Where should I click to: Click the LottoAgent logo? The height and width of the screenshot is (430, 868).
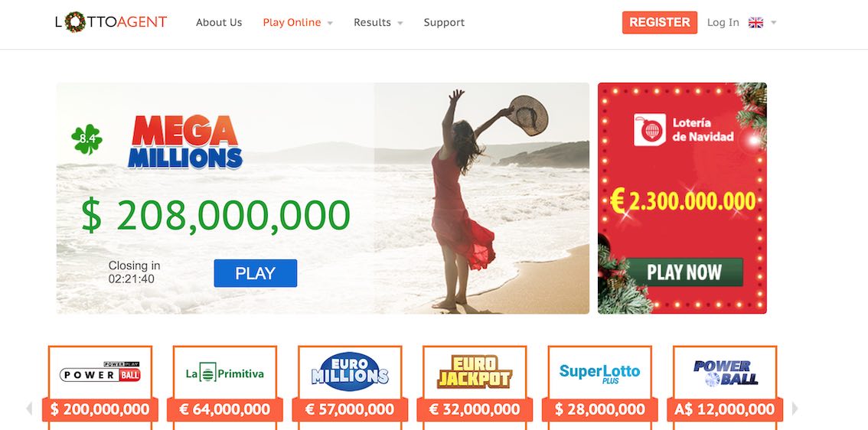click(111, 22)
